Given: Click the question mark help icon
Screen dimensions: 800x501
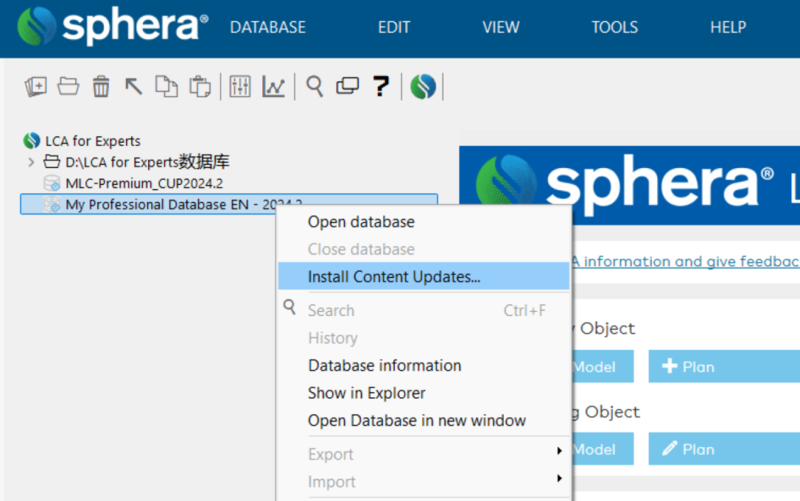Looking at the screenshot, I should (380, 87).
